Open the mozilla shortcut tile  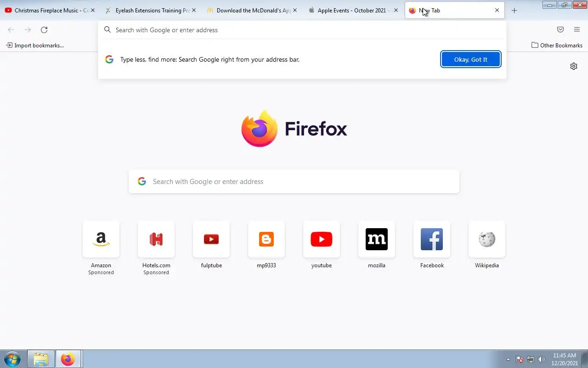[x=377, y=239]
